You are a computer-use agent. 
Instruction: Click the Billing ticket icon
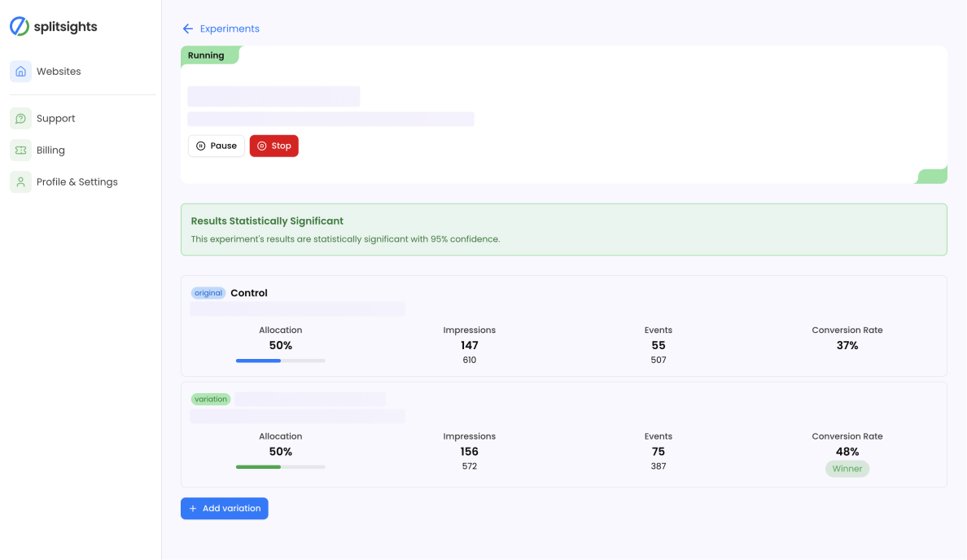click(20, 150)
